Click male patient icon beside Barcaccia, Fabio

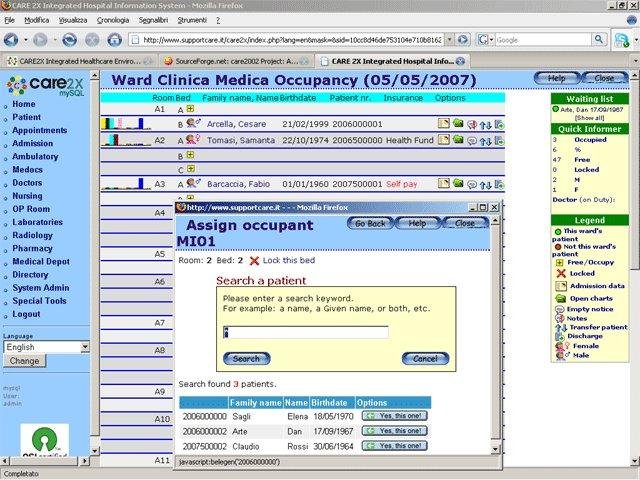(x=193, y=183)
